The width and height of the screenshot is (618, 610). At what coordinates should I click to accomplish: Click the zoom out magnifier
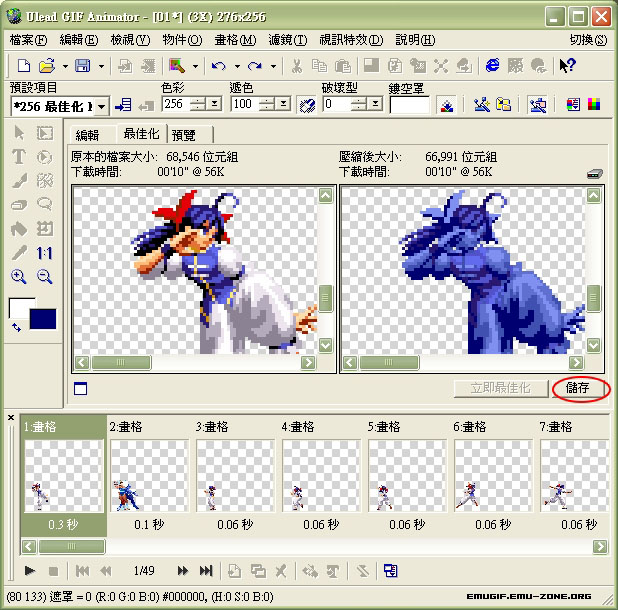coord(44,277)
